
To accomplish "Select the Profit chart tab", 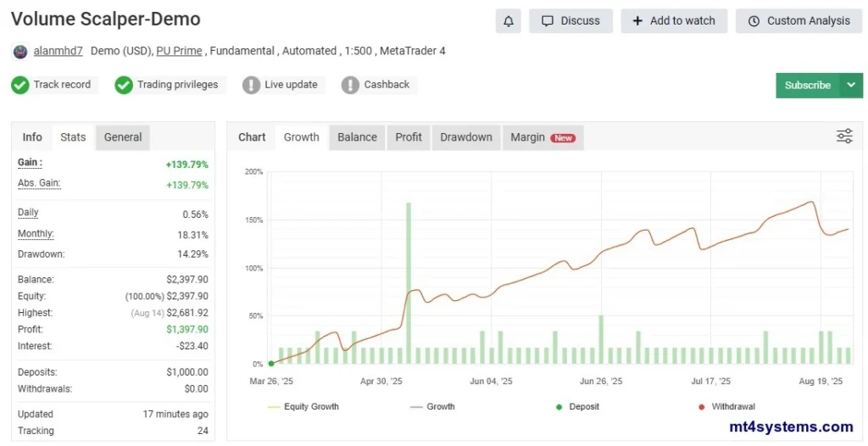I will pos(409,137).
